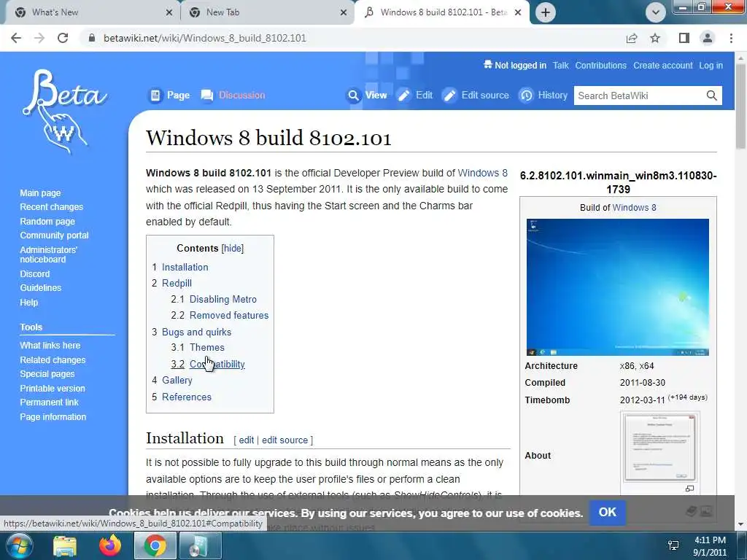This screenshot has width=747, height=560.
Task: Close the New Tab tab
Action: tap(344, 12)
